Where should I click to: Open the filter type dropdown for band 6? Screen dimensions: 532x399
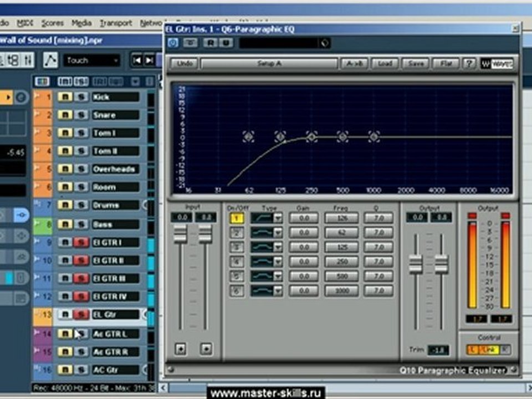[x=278, y=291]
